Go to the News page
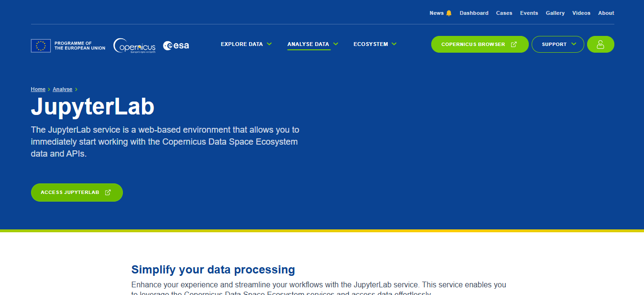 tap(437, 13)
